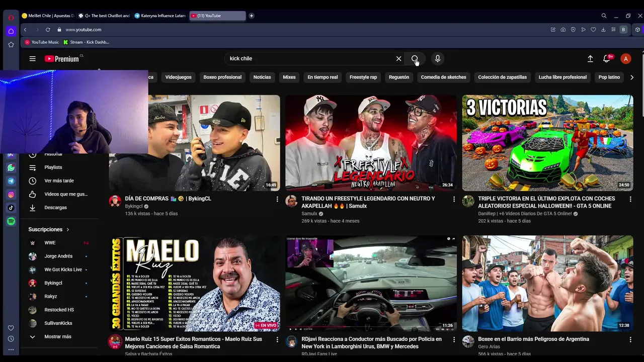Open options for RDjavi Reacciona video
This screenshot has width=644, height=362.
pyautogui.click(x=454, y=340)
